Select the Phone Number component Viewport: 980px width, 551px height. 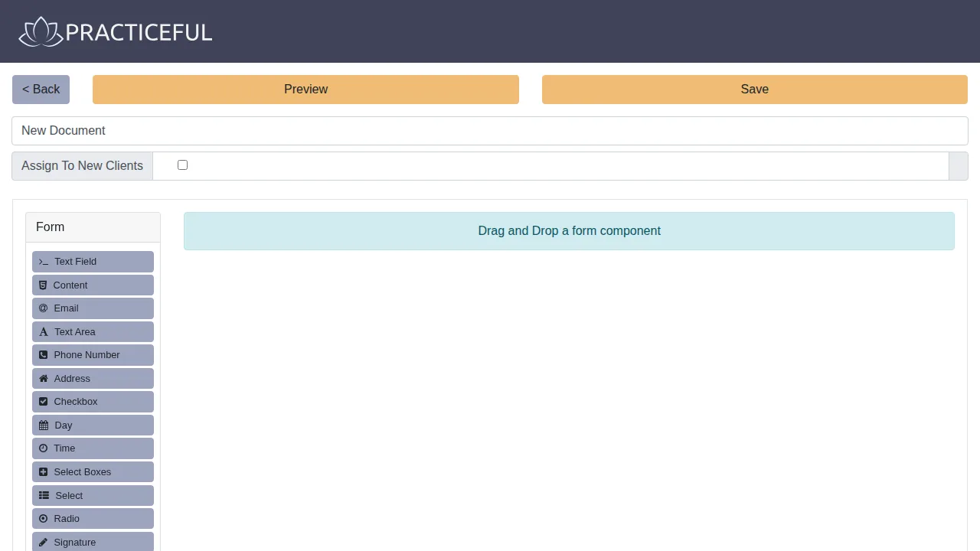coord(93,355)
